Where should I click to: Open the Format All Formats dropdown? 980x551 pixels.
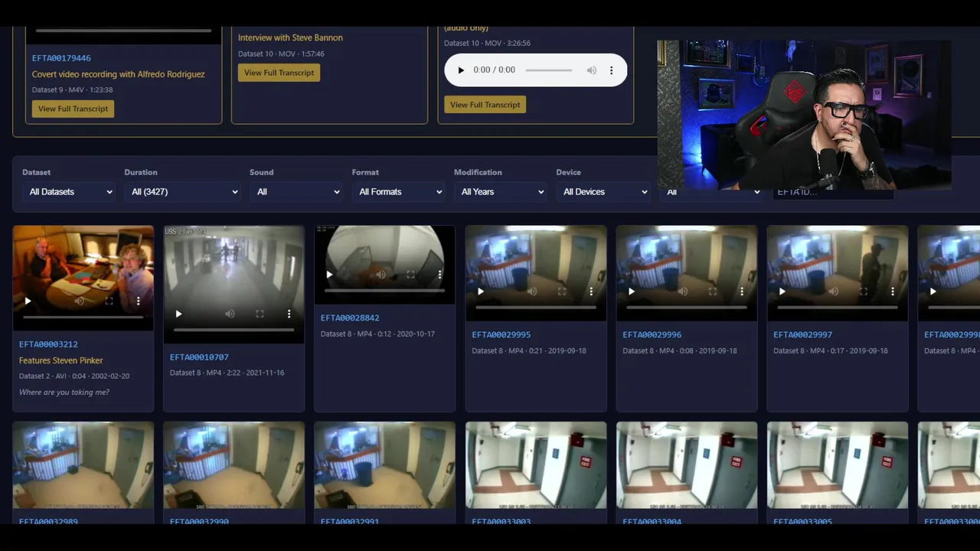(x=400, y=192)
